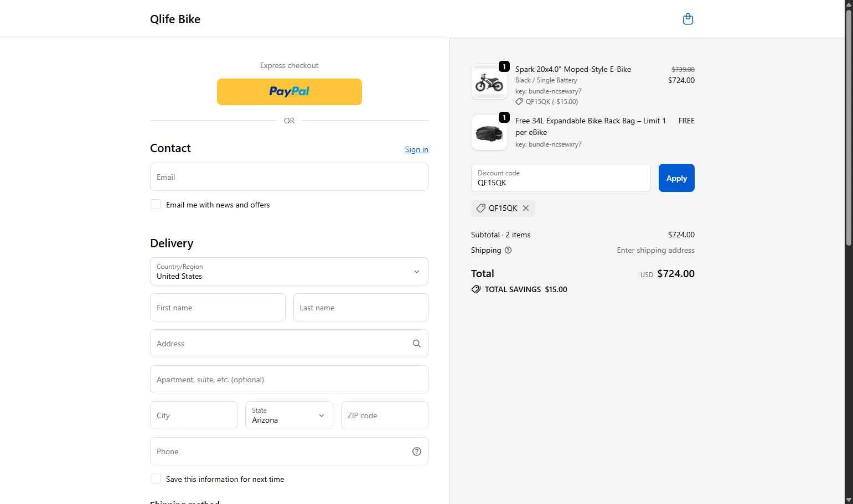Image resolution: width=853 pixels, height=504 pixels.
Task: Remove the QF15QK discount tag
Action: pos(526,208)
